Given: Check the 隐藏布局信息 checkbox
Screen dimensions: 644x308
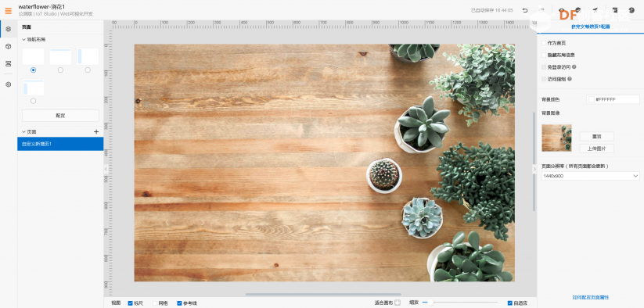Looking at the screenshot, I should (x=544, y=55).
